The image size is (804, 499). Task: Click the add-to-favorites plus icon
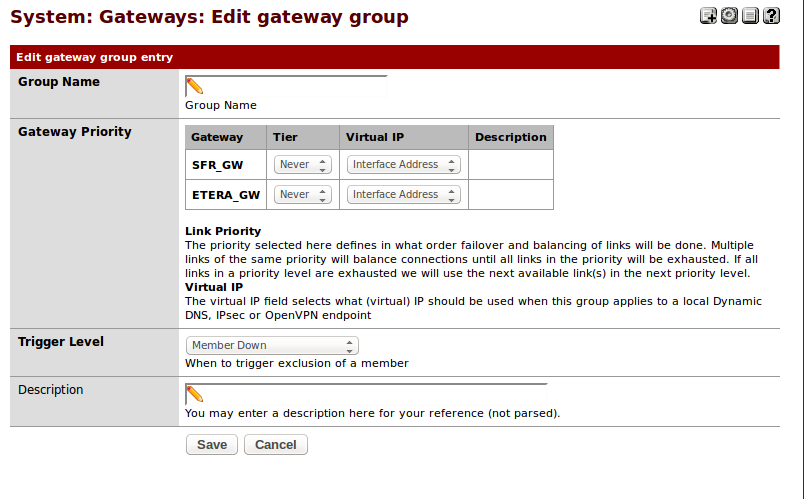point(708,15)
